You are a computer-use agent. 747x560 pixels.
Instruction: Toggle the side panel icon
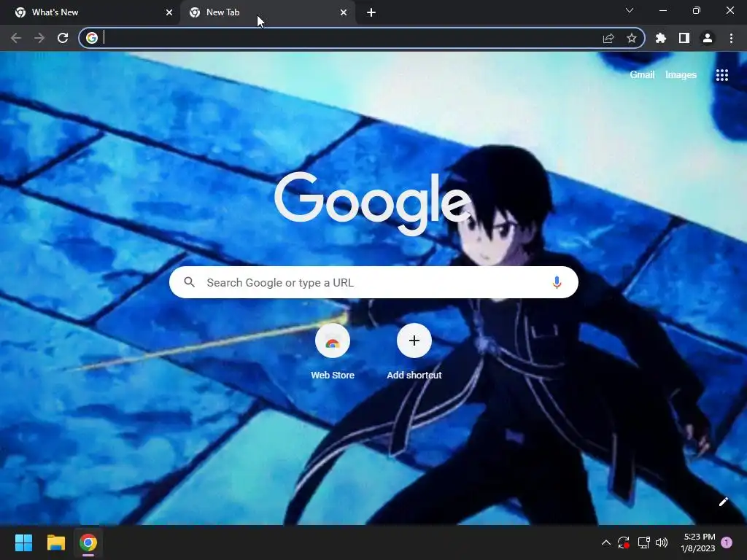point(684,38)
